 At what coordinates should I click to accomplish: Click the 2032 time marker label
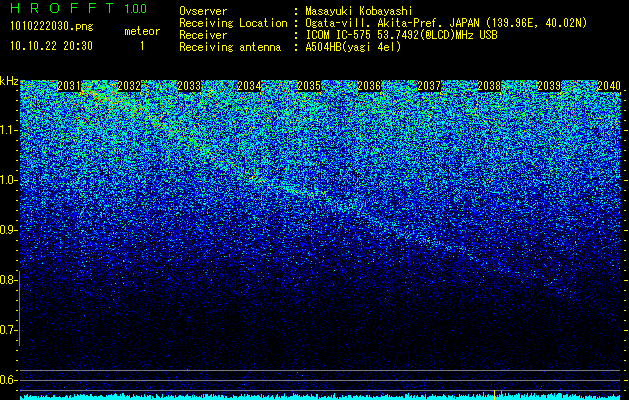tap(129, 86)
